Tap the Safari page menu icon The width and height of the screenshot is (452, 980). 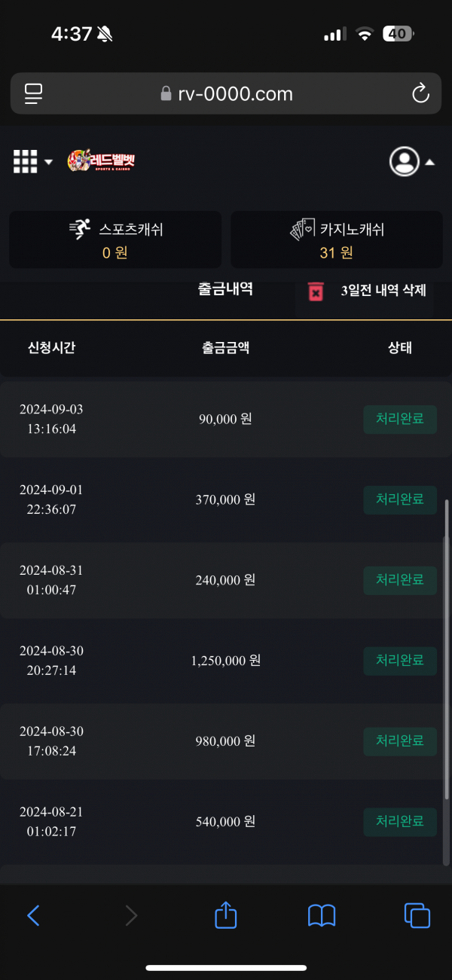click(33, 93)
